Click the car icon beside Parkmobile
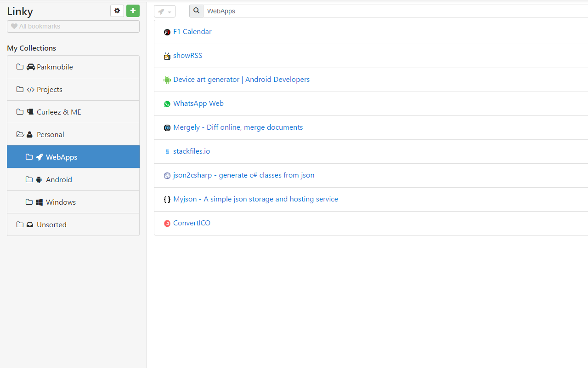The image size is (588, 368). 31,67
